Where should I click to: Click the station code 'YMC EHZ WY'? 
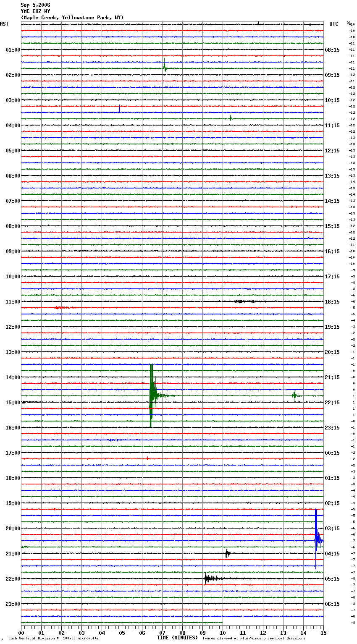(35, 11)
